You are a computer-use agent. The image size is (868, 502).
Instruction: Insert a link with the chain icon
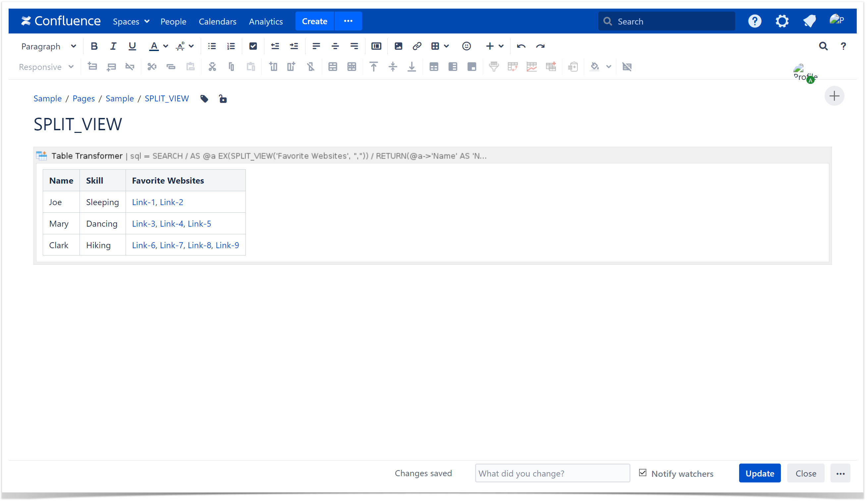click(417, 46)
